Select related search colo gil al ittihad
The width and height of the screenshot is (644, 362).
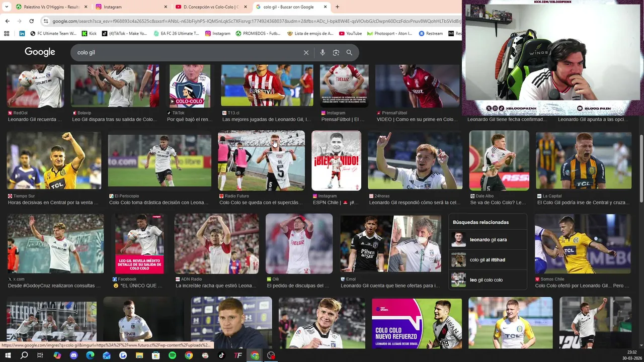tap(488, 260)
